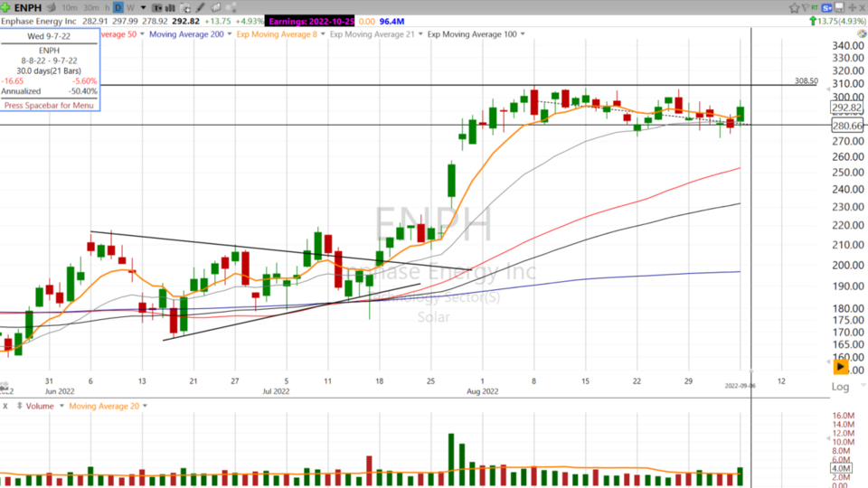This screenshot has width=868, height=488.
Task: Open the add indicator icon
Action: (x=185, y=8)
